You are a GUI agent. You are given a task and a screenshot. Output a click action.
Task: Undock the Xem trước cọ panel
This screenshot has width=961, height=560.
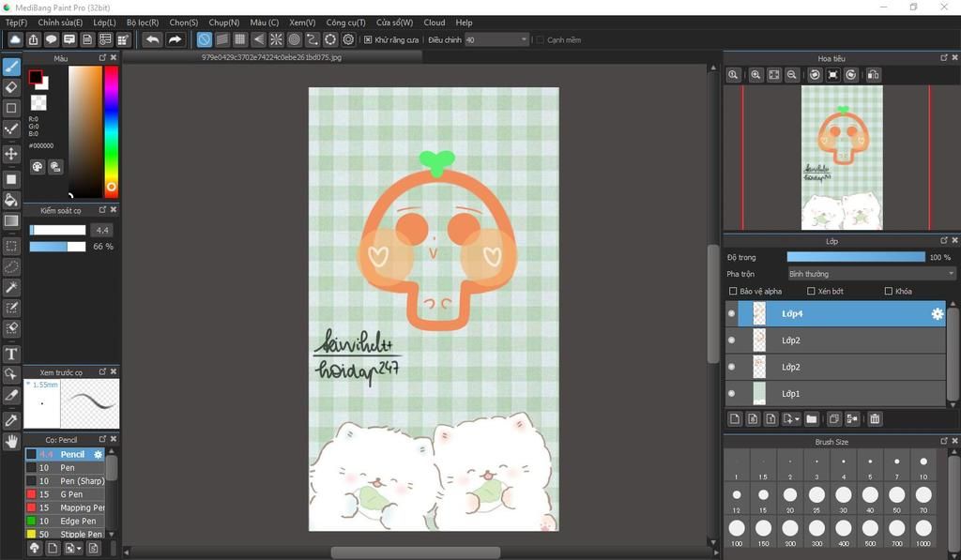(102, 371)
